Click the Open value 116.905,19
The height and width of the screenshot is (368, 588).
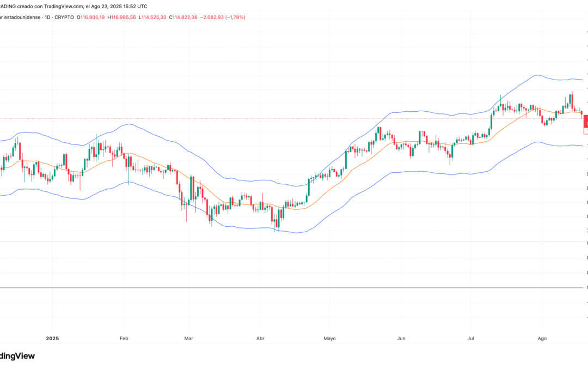[93, 17]
